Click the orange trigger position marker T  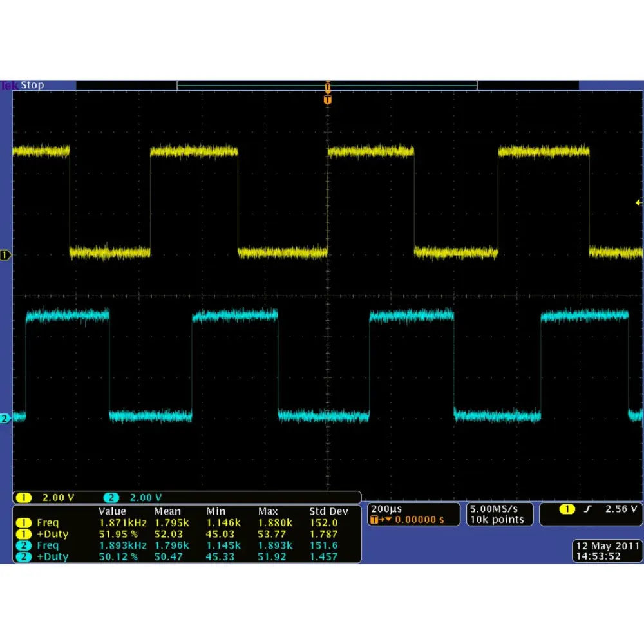(328, 100)
